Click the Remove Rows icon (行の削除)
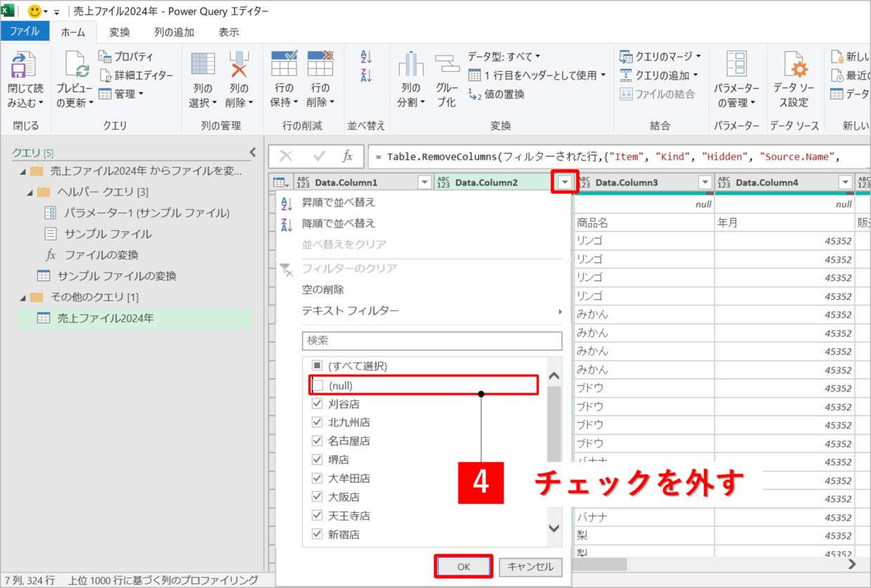871x588 pixels. tap(320, 63)
